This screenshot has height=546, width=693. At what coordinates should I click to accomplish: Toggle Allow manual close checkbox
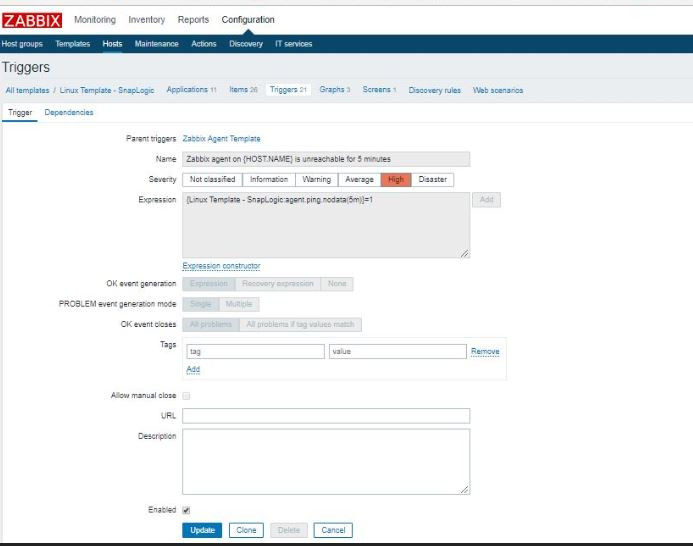187,396
